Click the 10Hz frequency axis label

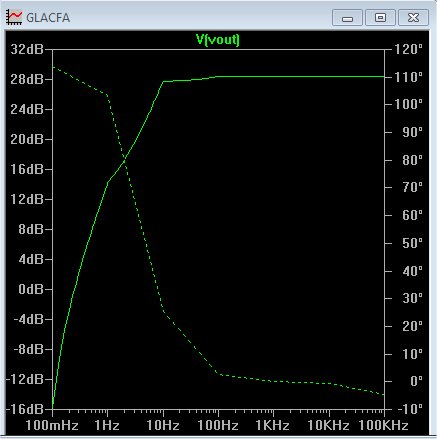pyautogui.click(x=163, y=426)
